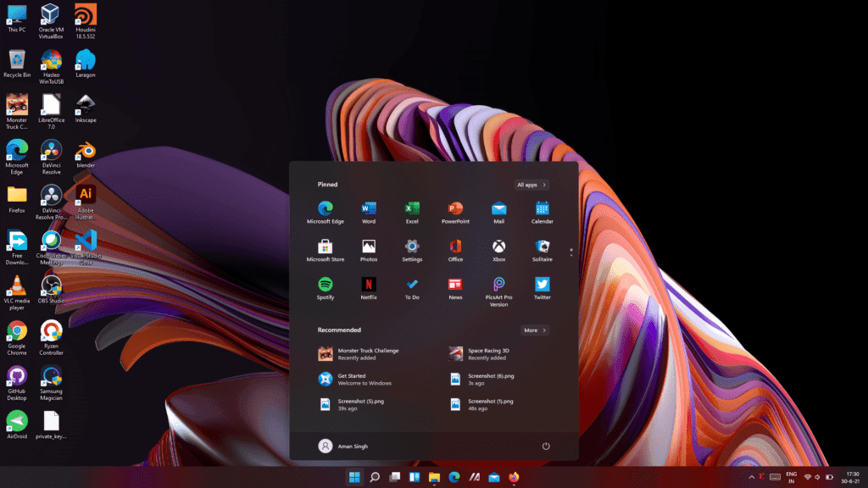Open the taskbar Mail app

(494, 477)
